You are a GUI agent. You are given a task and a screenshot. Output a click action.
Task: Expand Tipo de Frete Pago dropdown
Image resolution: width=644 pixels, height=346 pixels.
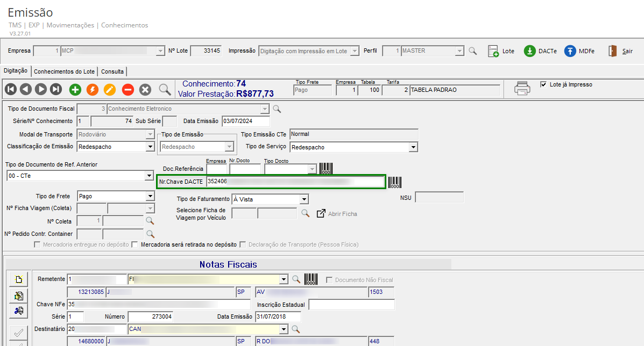(x=150, y=196)
